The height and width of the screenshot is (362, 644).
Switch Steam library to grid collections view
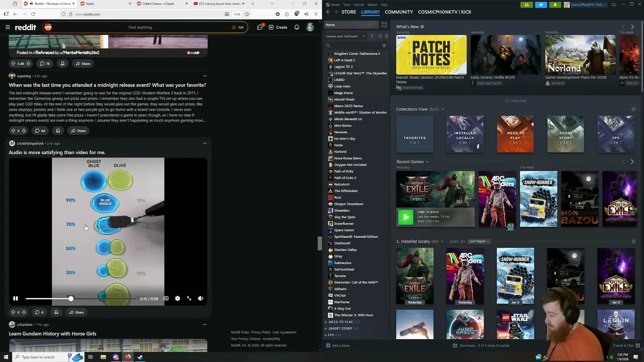[384, 25]
